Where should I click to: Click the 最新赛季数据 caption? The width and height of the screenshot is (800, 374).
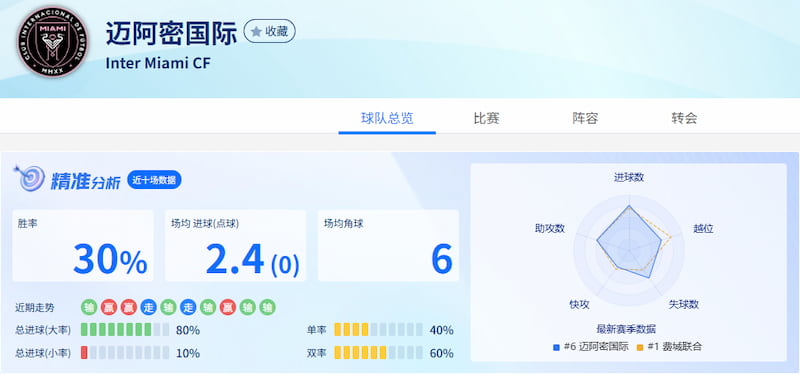coord(626,329)
